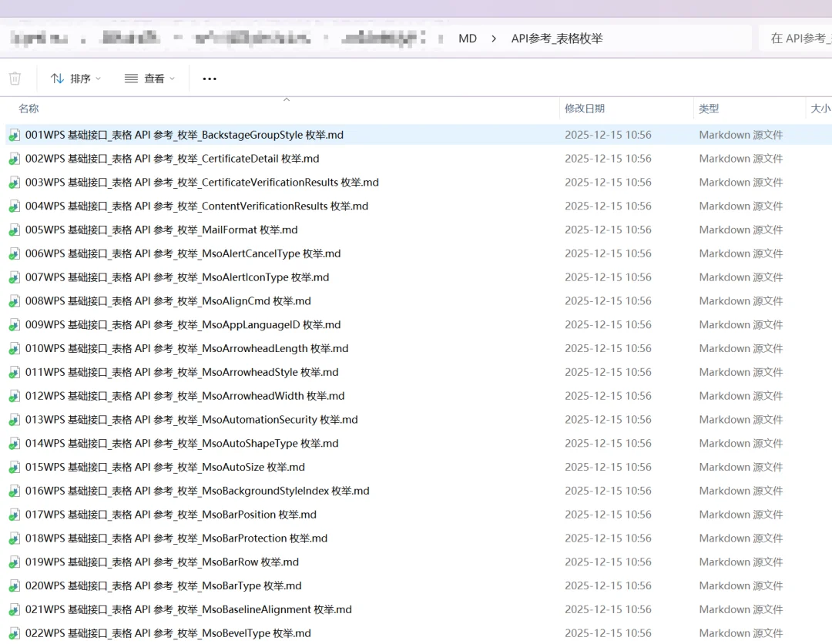
Task: Click file icon of 014WPS MsoAutoShapeType
Action: pyautogui.click(x=15, y=444)
